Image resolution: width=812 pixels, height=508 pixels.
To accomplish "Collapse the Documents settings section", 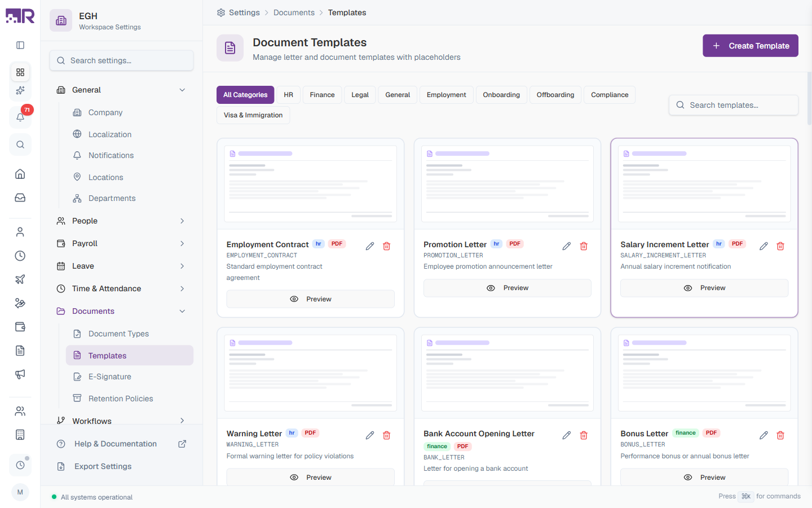I will [121, 311].
